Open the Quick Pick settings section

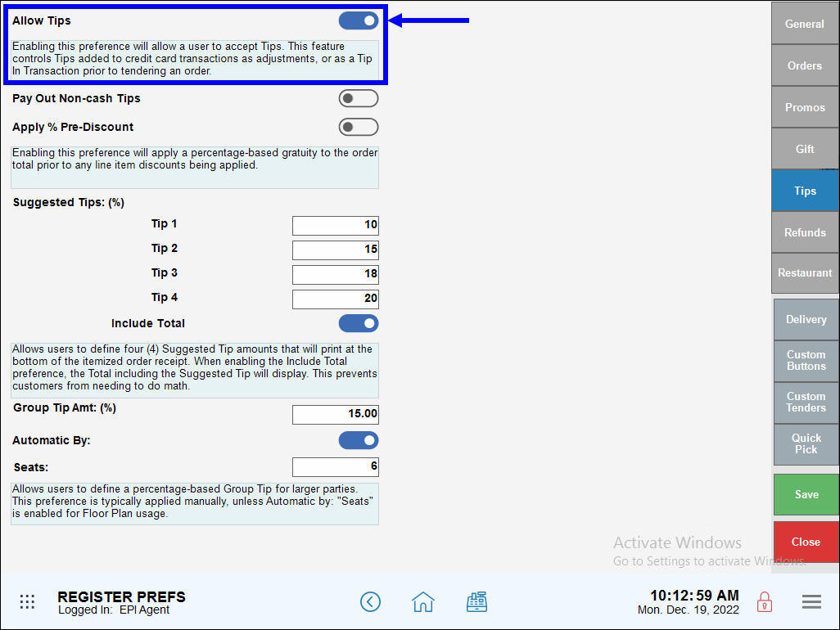805,444
